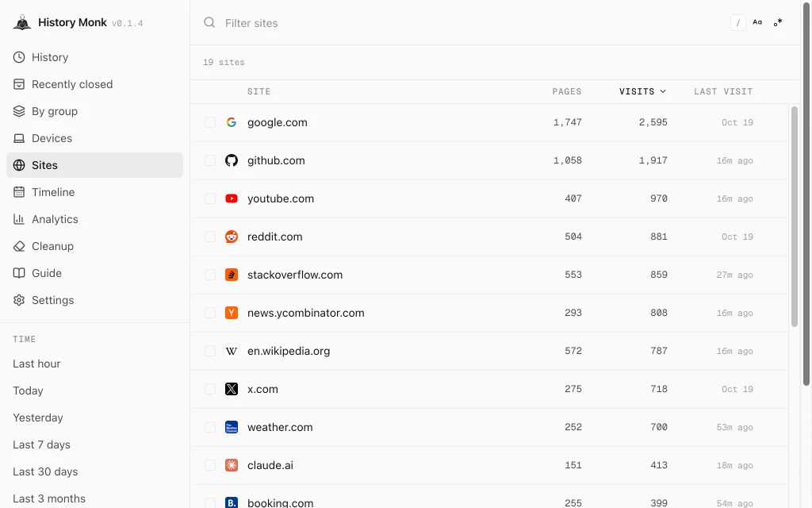The image size is (812, 508).
Task: Click the Reddit favicon
Action: coord(232,237)
